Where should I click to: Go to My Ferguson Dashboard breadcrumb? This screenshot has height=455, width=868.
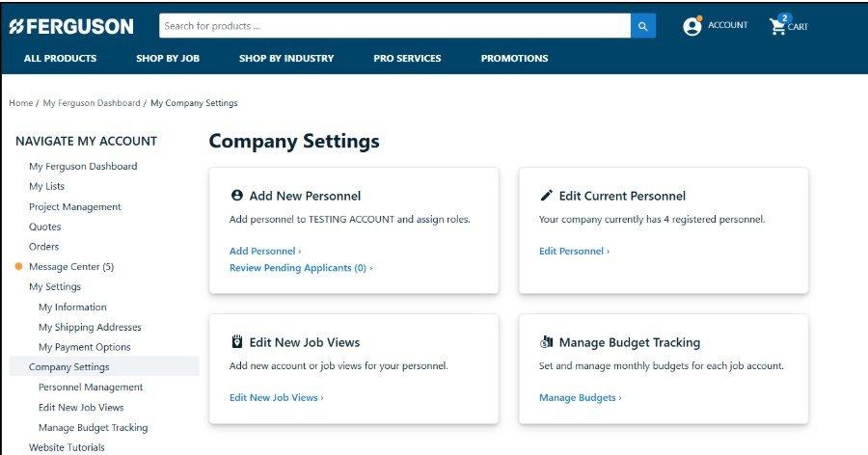pos(92,103)
